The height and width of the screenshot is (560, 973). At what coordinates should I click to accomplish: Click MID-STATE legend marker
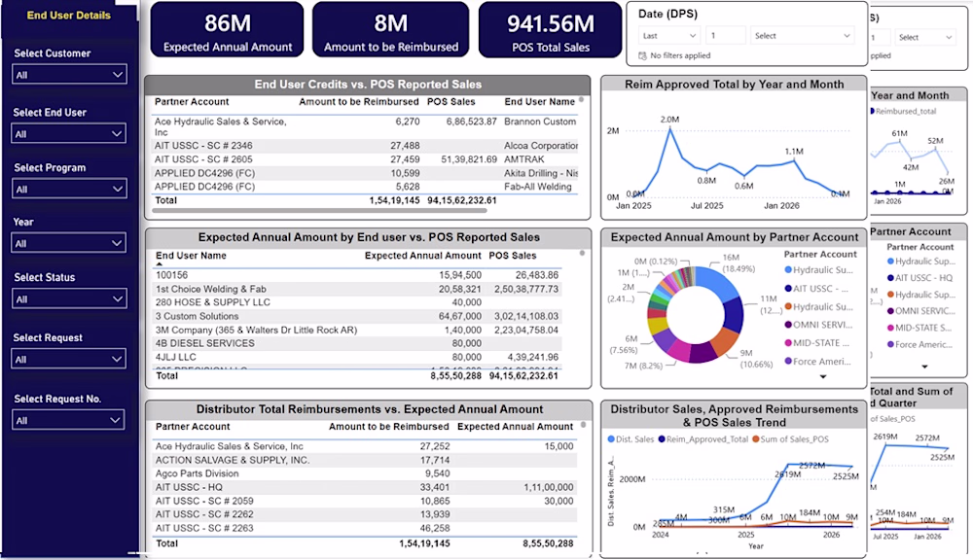(x=788, y=343)
